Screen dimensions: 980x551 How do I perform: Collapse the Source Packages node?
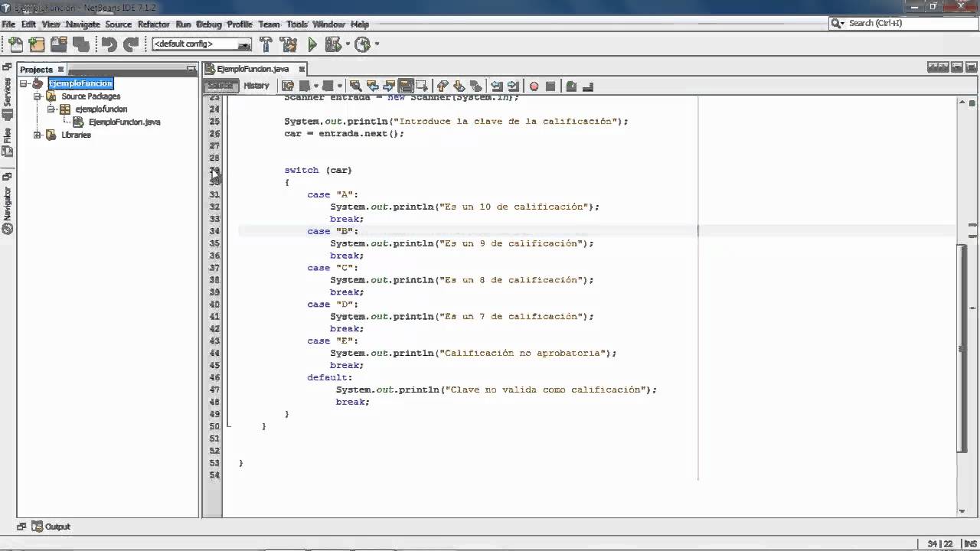pos(37,96)
